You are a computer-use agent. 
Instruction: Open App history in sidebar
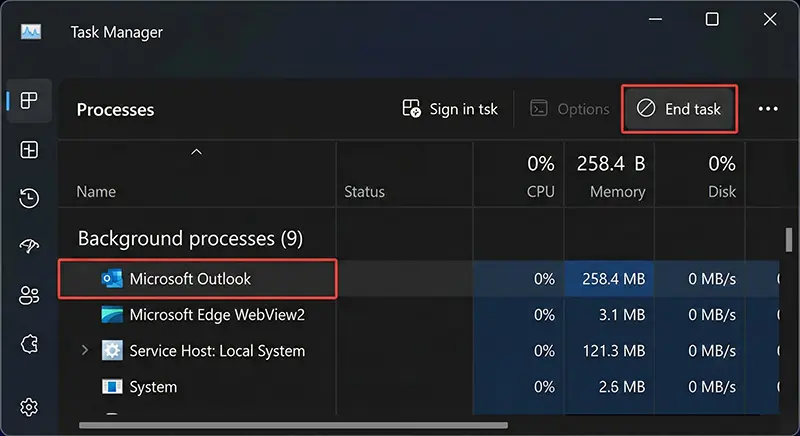pyautogui.click(x=29, y=198)
